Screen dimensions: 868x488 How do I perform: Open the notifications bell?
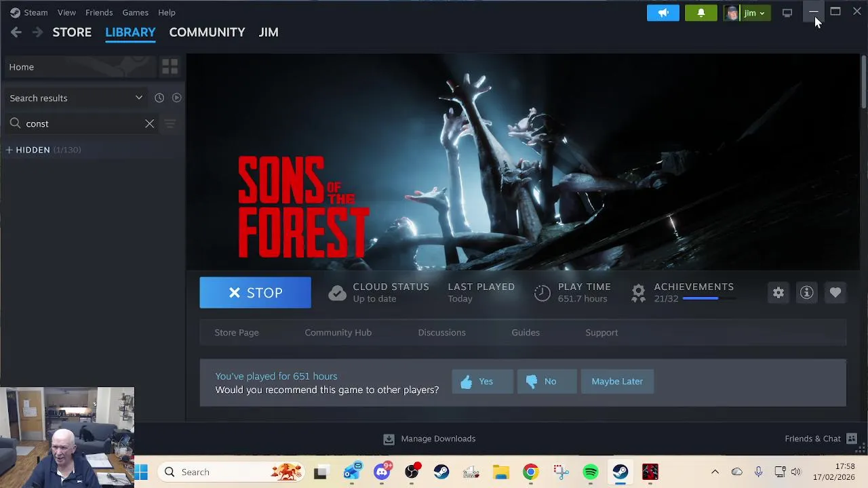[x=701, y=13]
